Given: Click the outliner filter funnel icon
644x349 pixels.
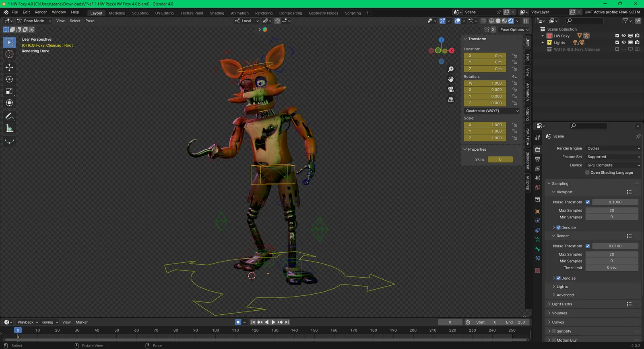Looking at the screenshot, I should click(625, 21).
